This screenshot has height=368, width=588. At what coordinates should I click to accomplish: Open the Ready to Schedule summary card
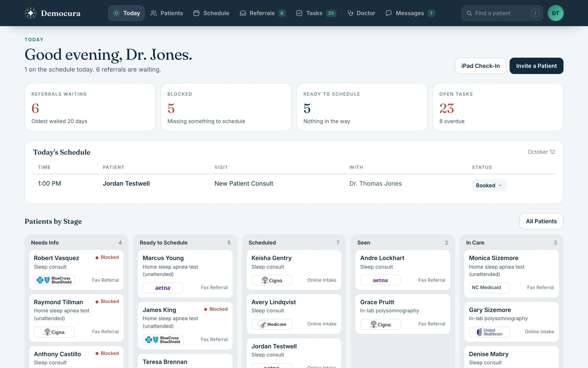pyautogui.click(x=362, y=107)
